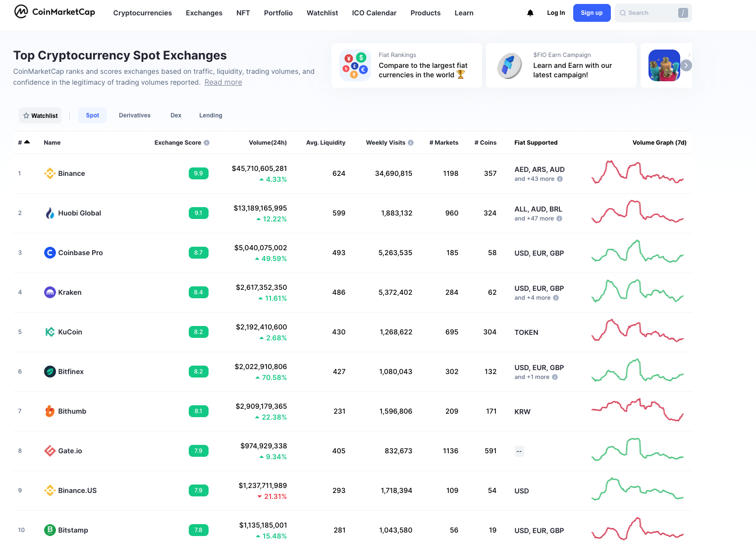
Task: Advance banner carousel with right chevron
Action: pyautogui.click(x=686, y=65)
